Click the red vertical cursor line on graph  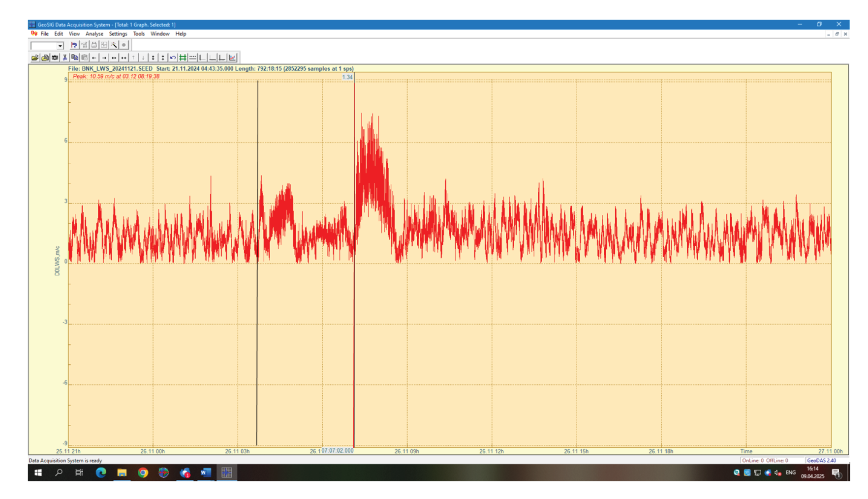click(354, 344)
